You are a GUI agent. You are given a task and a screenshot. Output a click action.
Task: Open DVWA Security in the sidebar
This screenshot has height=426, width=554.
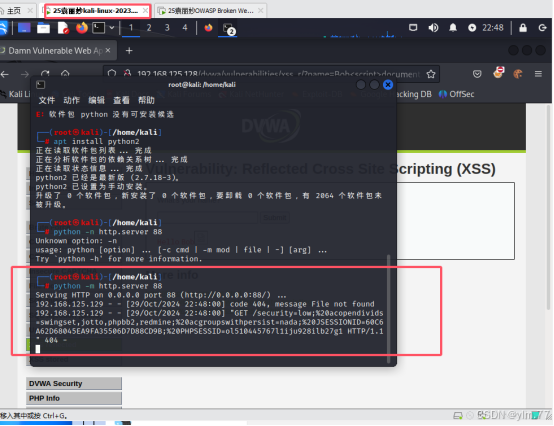(x=74, y=384)
